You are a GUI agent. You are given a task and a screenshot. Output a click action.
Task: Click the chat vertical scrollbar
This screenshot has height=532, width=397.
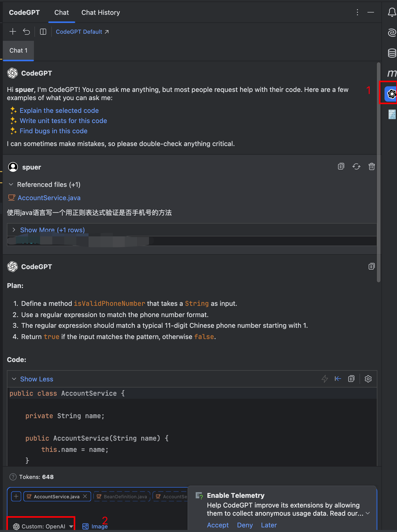coord(379,172)
